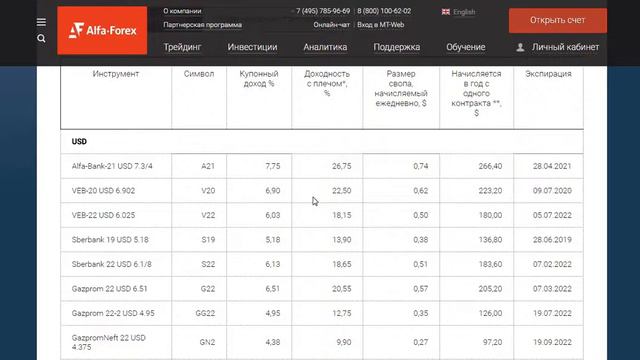Viewport: 640px width, 360px height.
Task: Select the USD section heading
Action: (x=79, y=142)
